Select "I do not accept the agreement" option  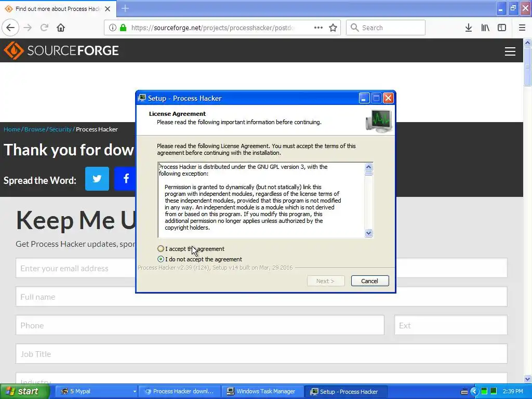pos(161,259)
